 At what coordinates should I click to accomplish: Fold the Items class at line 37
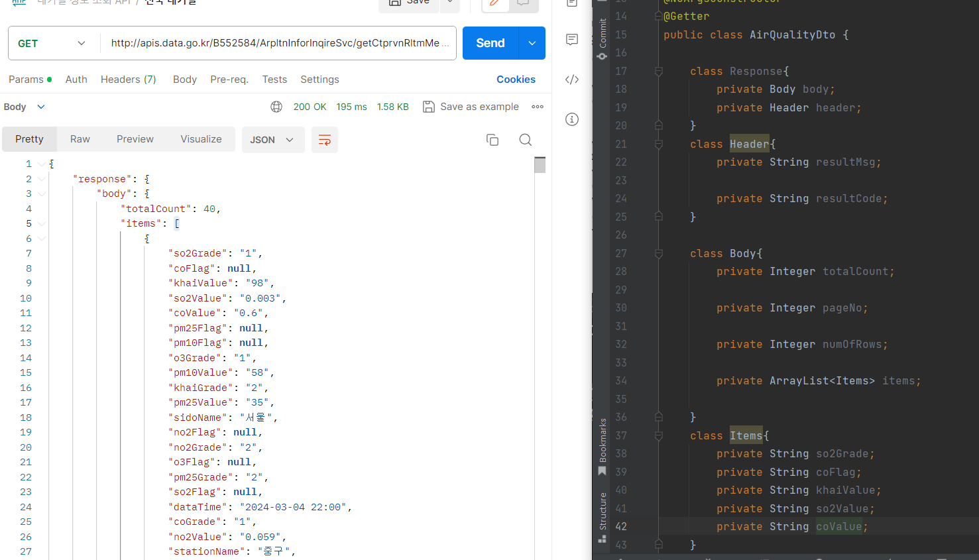[x=658, y=435]
